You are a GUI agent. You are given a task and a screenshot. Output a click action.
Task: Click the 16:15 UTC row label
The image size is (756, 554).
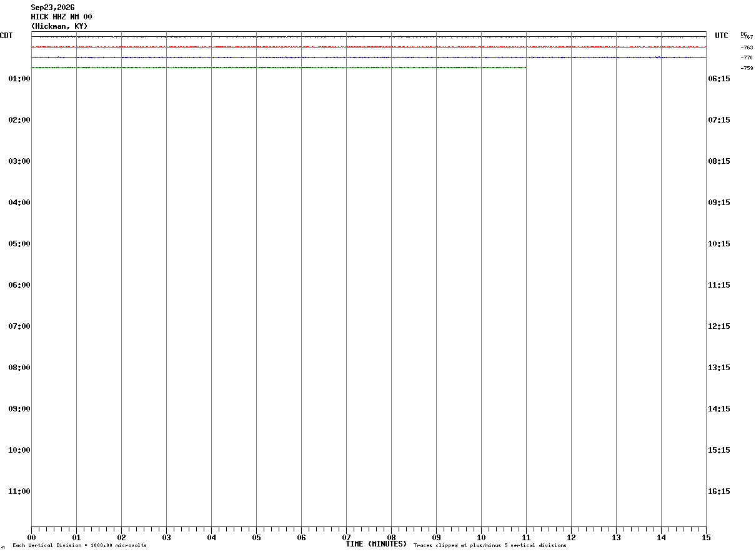719,491
